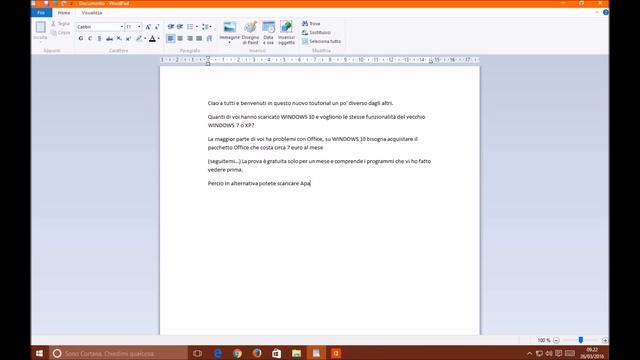The width and height of the screenshot is (640, 360).
Task: Click the Cortana search box
Action: 118,353
